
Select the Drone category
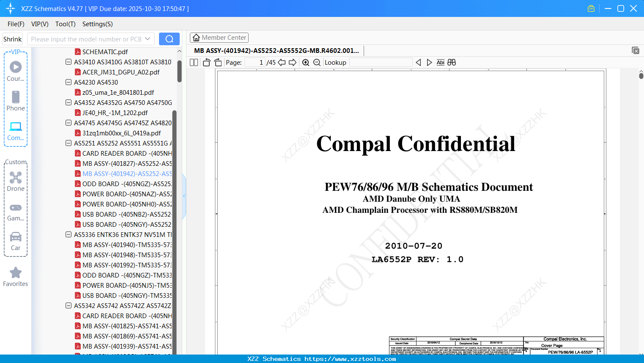tap(16, 181)
